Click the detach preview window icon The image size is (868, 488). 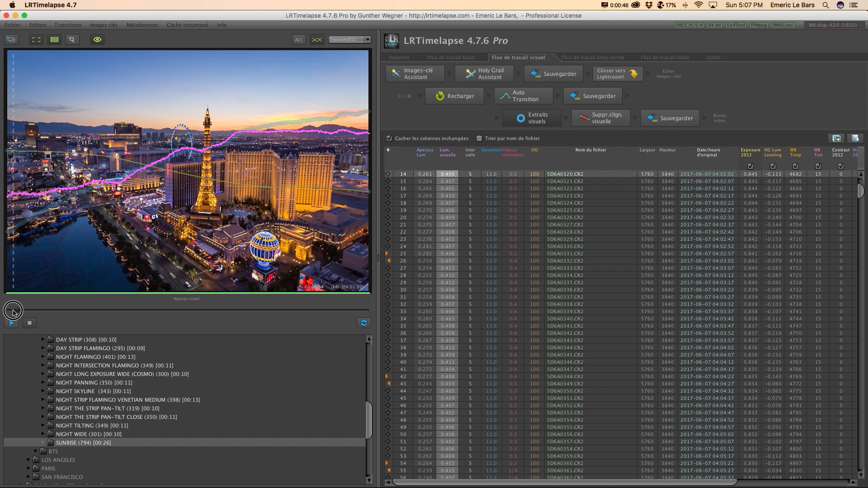[11, 40]
